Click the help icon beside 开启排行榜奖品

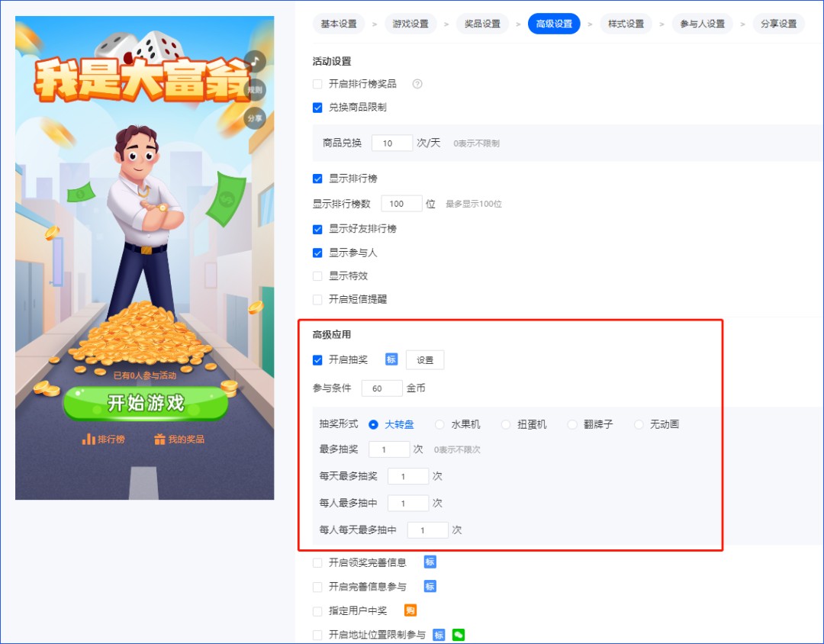pyautogui.click(x=417, y=84)
